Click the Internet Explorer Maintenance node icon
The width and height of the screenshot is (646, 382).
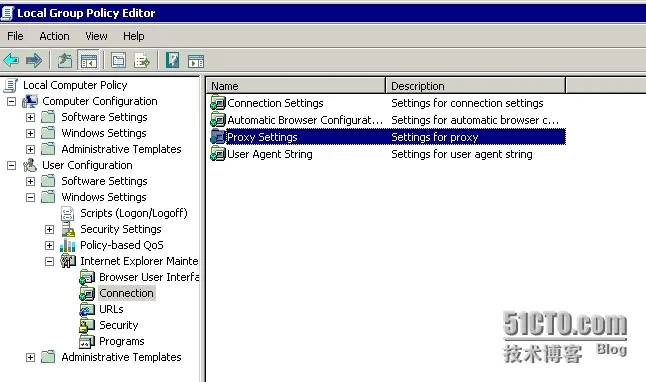[68, 261]
